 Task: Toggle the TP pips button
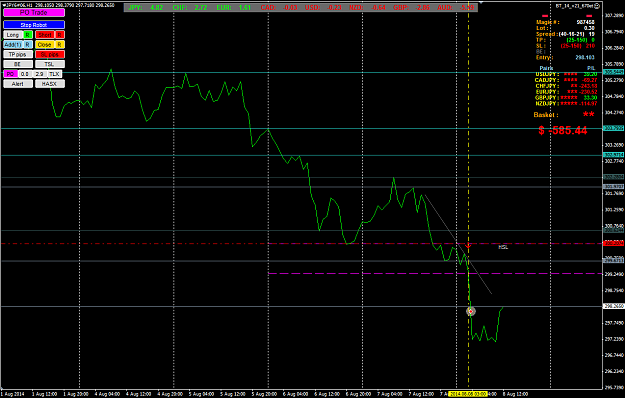[18, 55]
